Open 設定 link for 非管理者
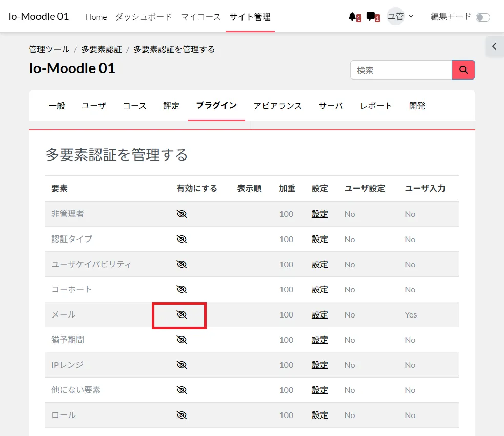This screenshot has height=436, width=504. (x=320, y=214)
